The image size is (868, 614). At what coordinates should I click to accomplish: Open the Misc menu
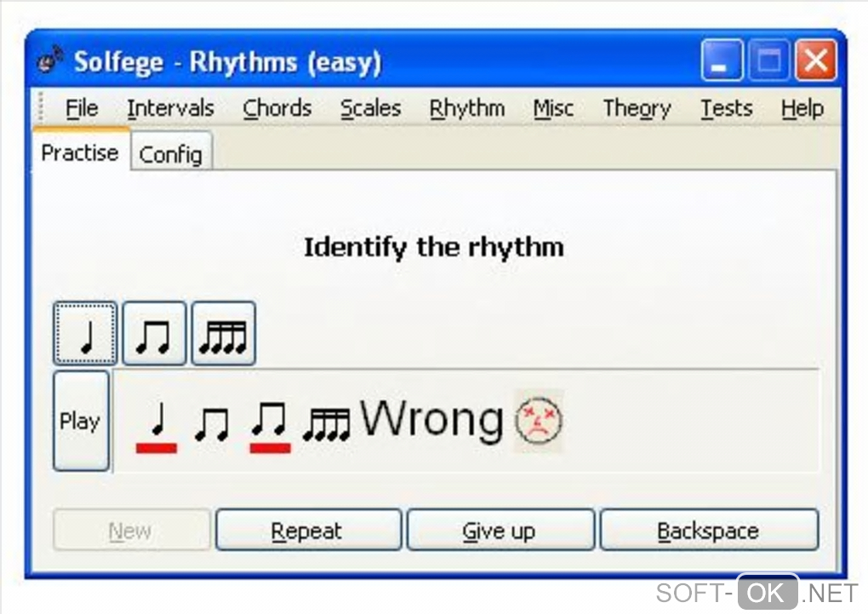click(x=553, y=108)
